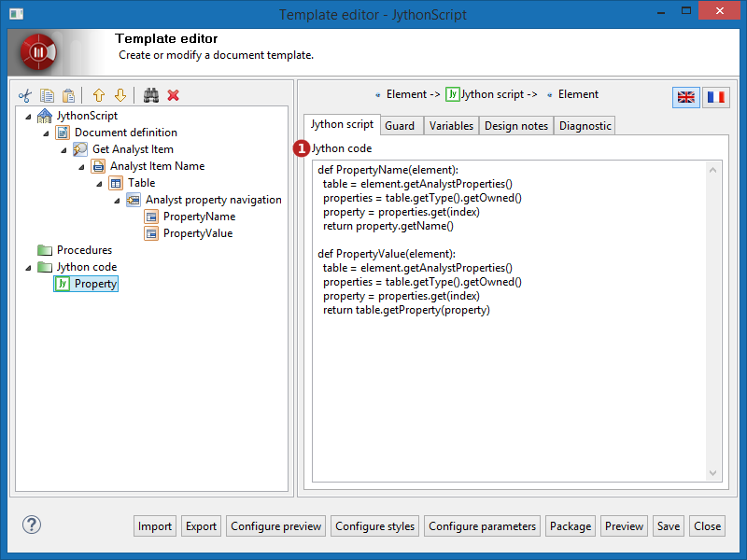Select Procedures folder label
This screenshot has height=560, width=747.
pos(84,250)
